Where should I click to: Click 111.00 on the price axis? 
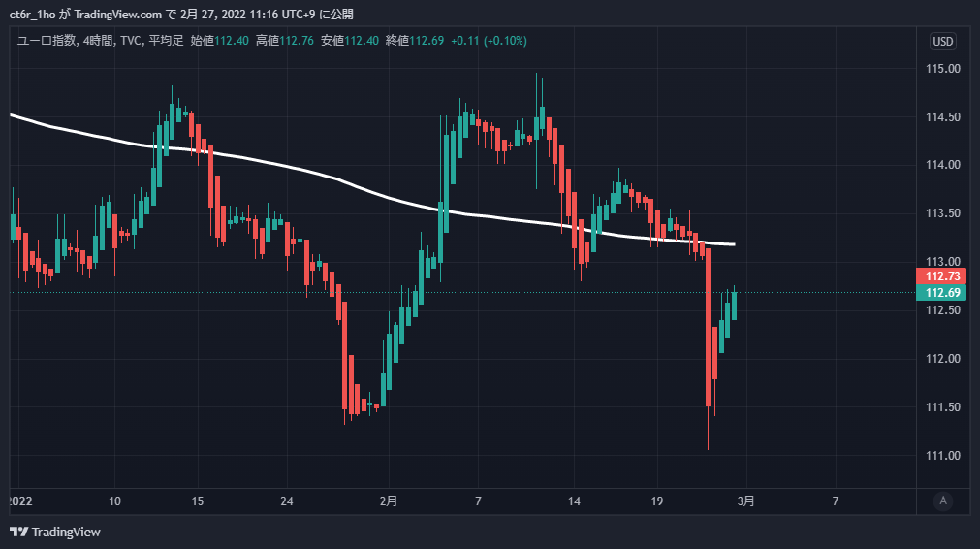click(942, 455)
